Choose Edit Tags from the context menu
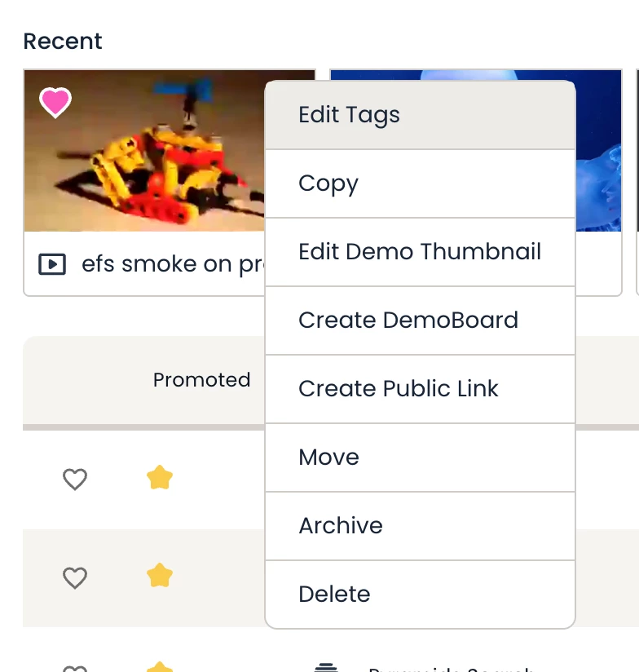Screen dimensions: 639x672 pos(349,115)
